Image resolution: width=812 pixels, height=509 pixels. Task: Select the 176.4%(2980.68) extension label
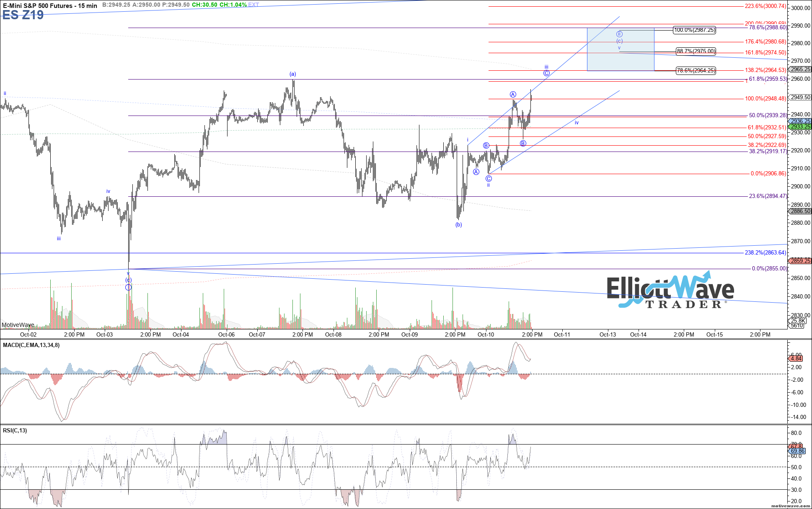pyautogui.click(x=765, y=42)
